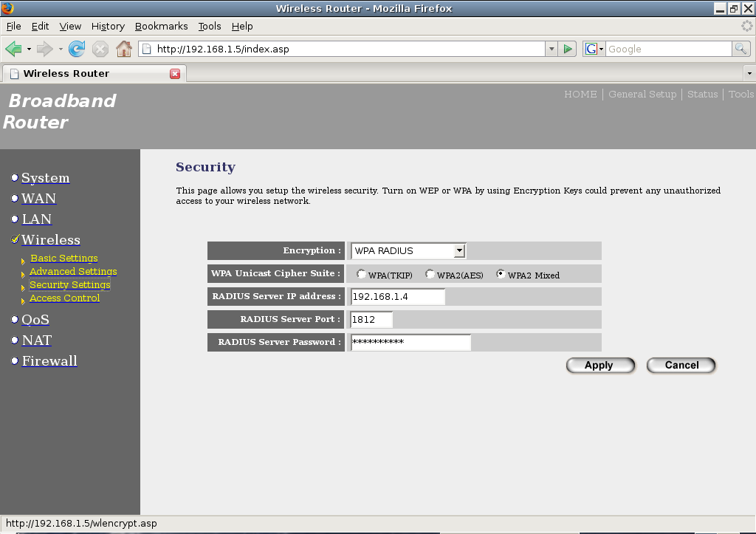This screenshot has width=756, height=534.
Task: Open Access Control under Wireless
Action: (65, 298)
